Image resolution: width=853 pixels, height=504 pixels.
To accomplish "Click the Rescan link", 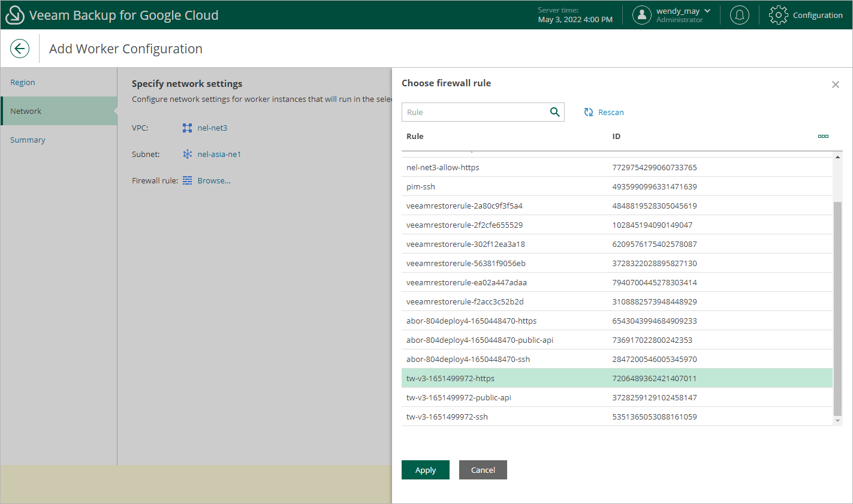I will pyautogui.click(x=611, y=112).
